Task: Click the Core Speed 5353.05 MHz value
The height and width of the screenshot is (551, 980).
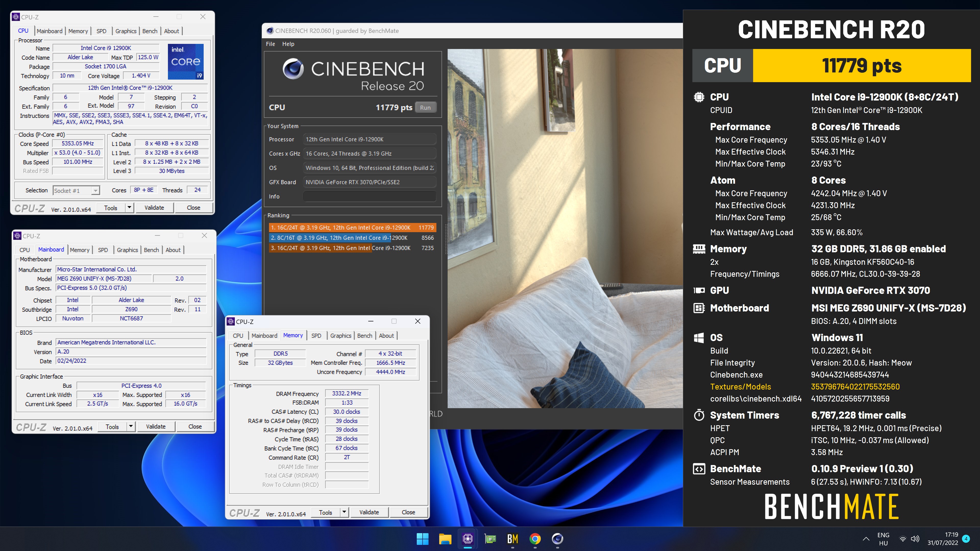Action: tap(78, 143)
